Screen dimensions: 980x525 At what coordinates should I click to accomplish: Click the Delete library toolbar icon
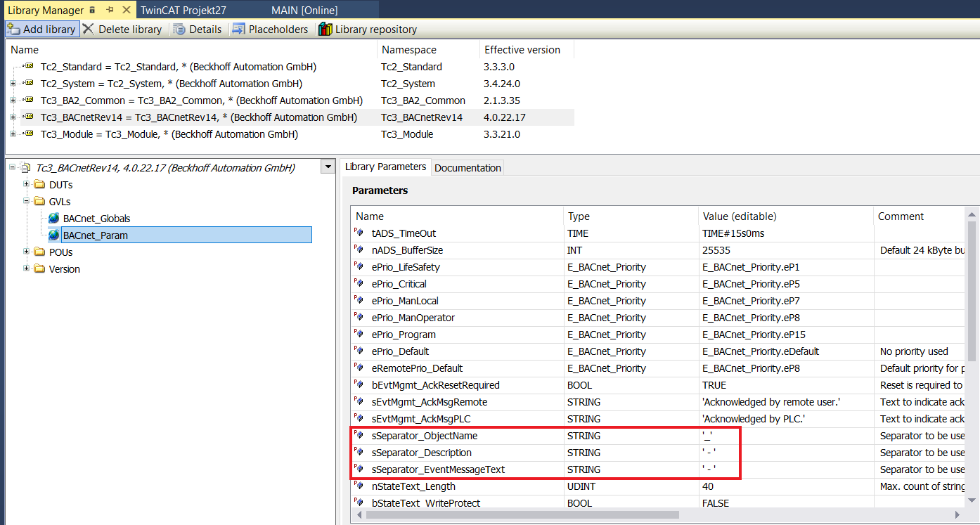pos(88,29)
